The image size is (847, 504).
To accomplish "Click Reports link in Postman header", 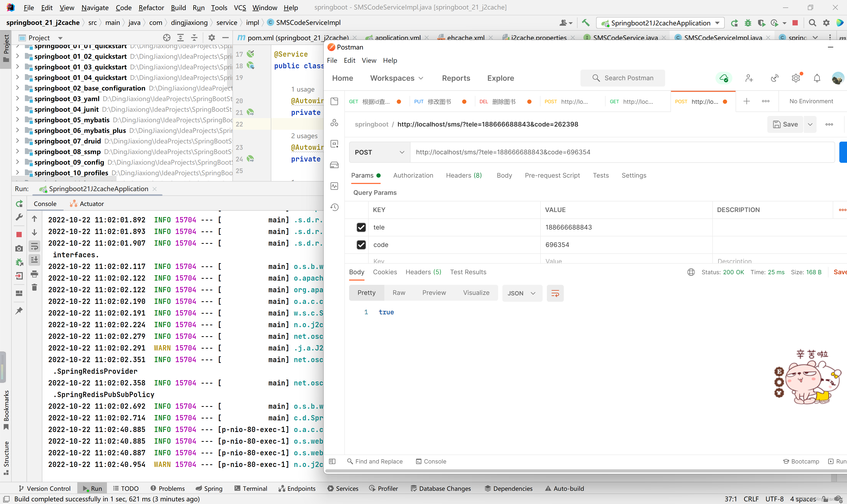I will point(456,78).
